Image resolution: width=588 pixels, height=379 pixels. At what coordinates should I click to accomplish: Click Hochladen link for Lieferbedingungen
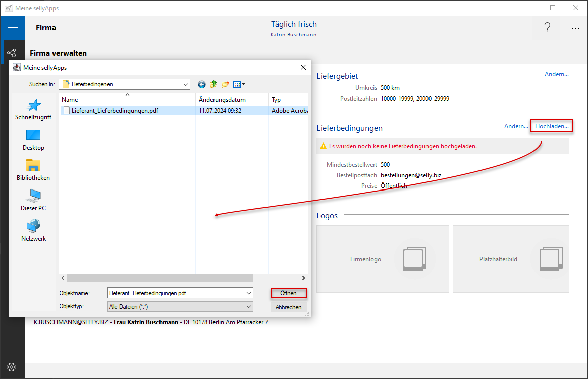[552, 126]
